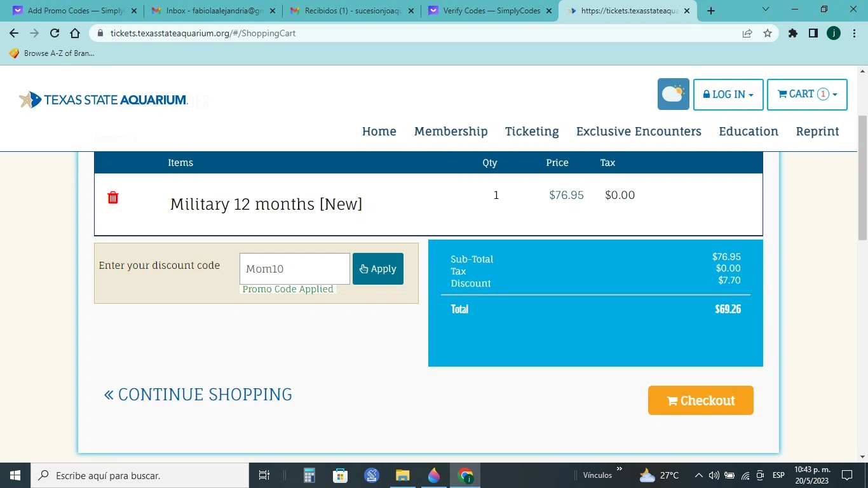Screen dimensions: 868x488
Task: Switch to Inbox Gmail tab
Action: point(213,11)
